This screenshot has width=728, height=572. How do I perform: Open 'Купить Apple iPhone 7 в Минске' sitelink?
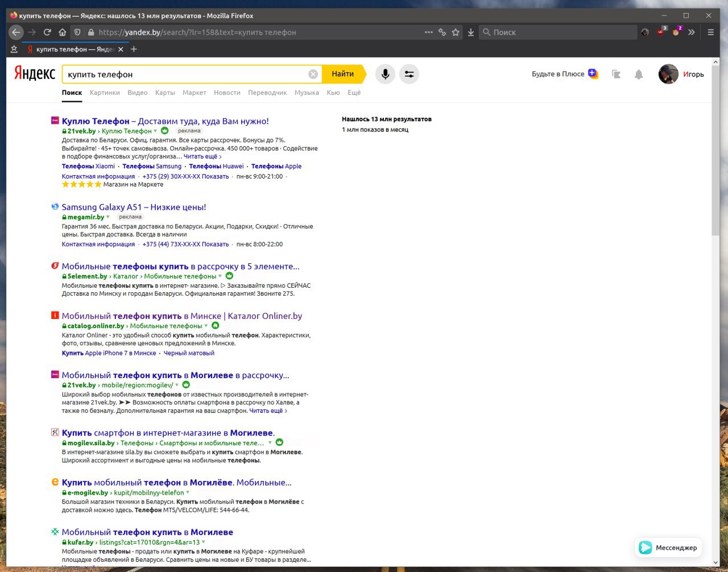point(109,353)
